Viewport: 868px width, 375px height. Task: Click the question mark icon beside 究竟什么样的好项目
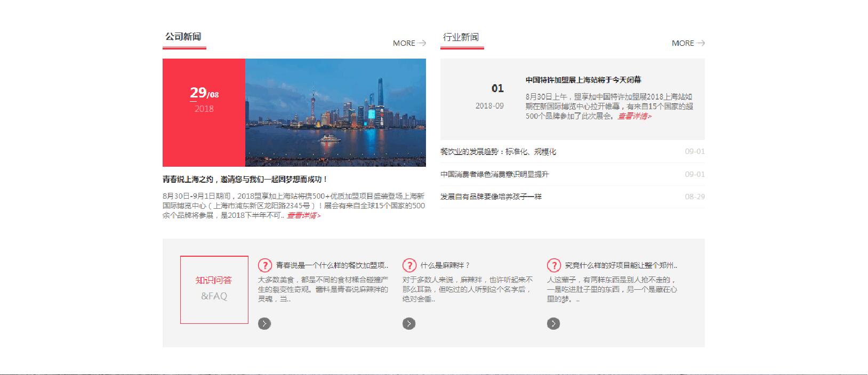point(554,265)
